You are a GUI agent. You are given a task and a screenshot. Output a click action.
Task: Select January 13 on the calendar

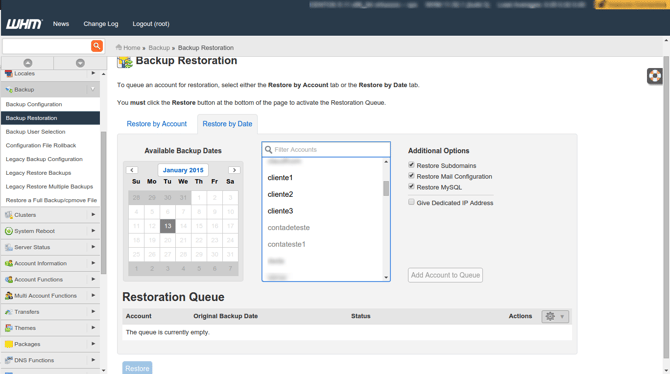click(168, 226)
